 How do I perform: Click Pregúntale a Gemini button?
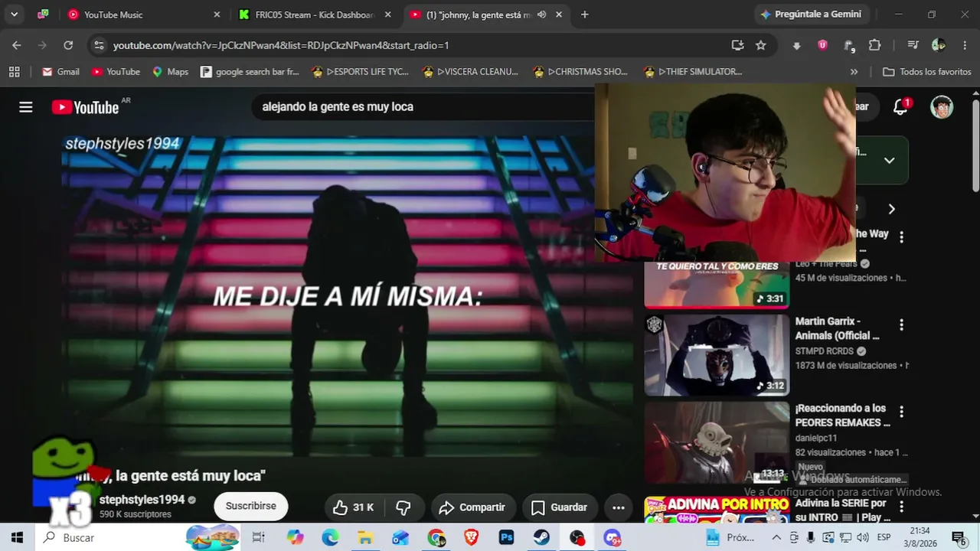[811, 15]
